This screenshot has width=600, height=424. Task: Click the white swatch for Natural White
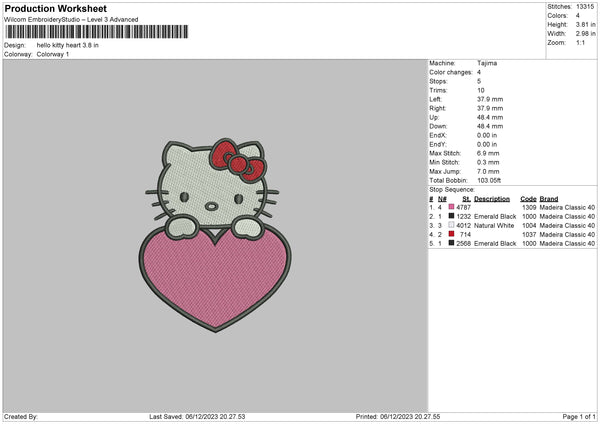451,225
